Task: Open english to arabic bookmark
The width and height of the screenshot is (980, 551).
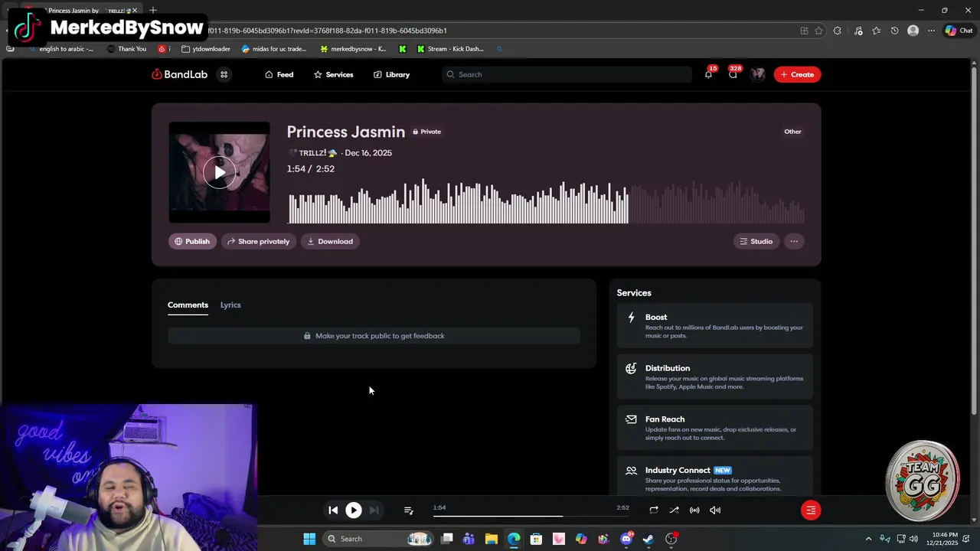Action: coord(60,49)
